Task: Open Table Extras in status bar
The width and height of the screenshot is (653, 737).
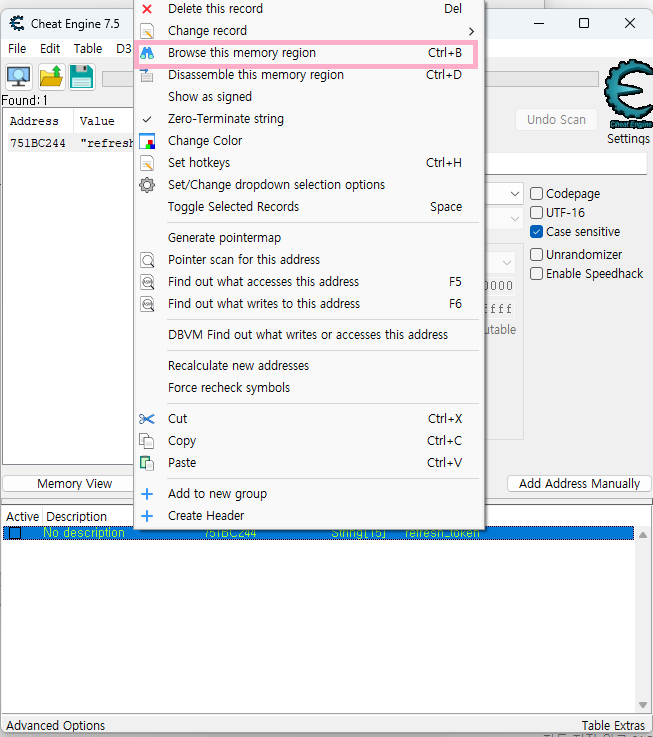Action: pyautogui.click(x=613, y=726)
